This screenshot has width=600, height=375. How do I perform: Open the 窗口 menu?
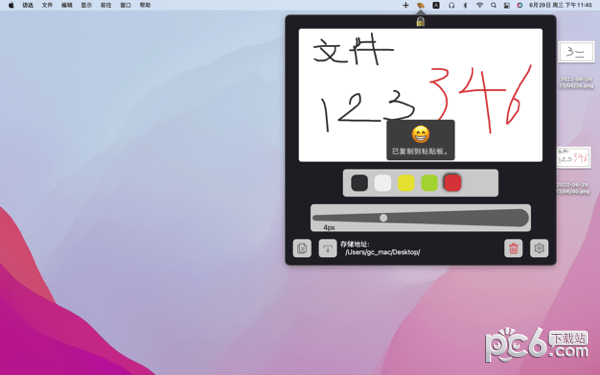point(125,5)
